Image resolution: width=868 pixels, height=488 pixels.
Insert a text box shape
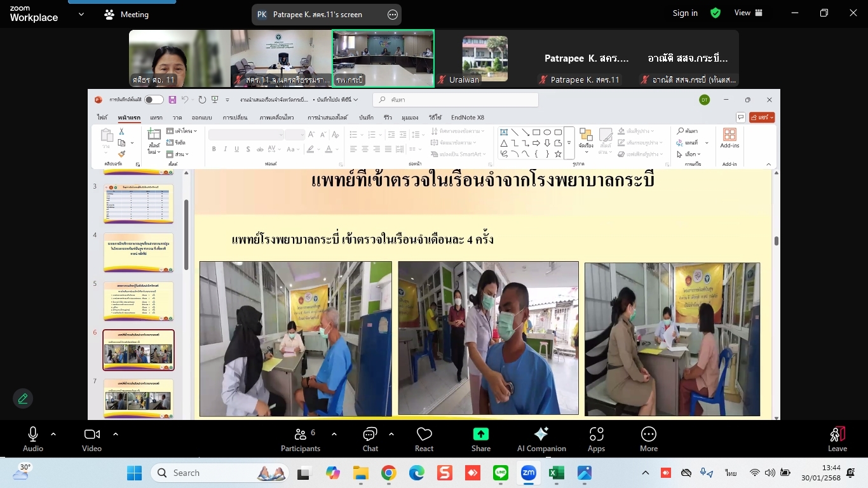[504, 133]
